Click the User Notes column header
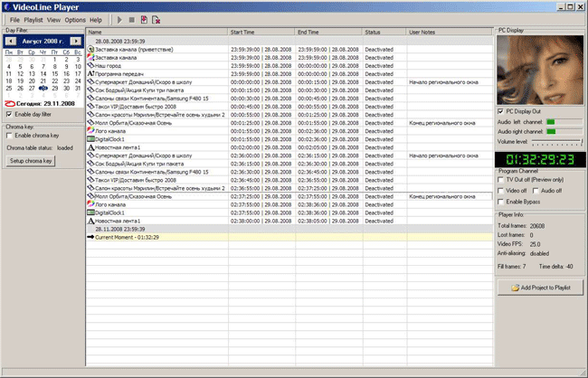This screenshot has height=378, width=588. [x=450, y=33]
